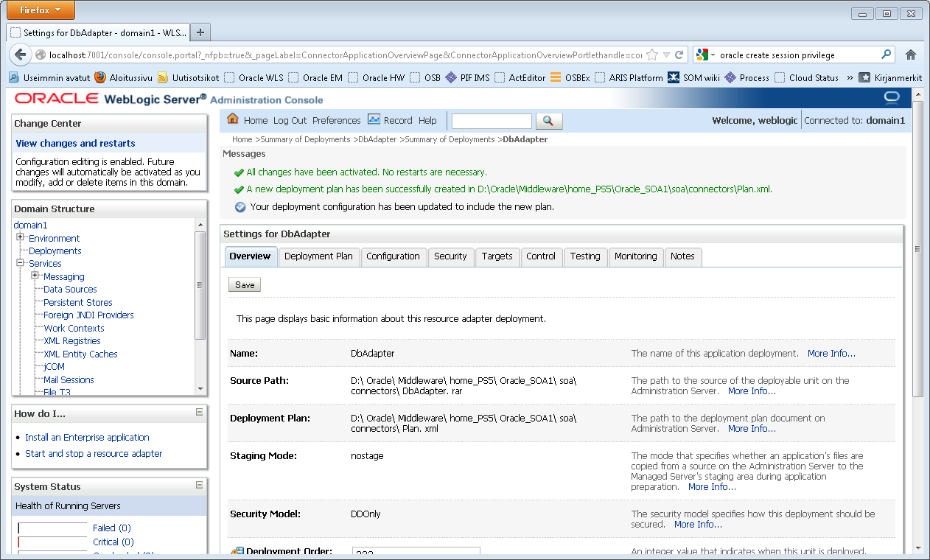Open the URL history dropdown arrow
Screen dimensions: 930x560
click(x=666, y=55)
